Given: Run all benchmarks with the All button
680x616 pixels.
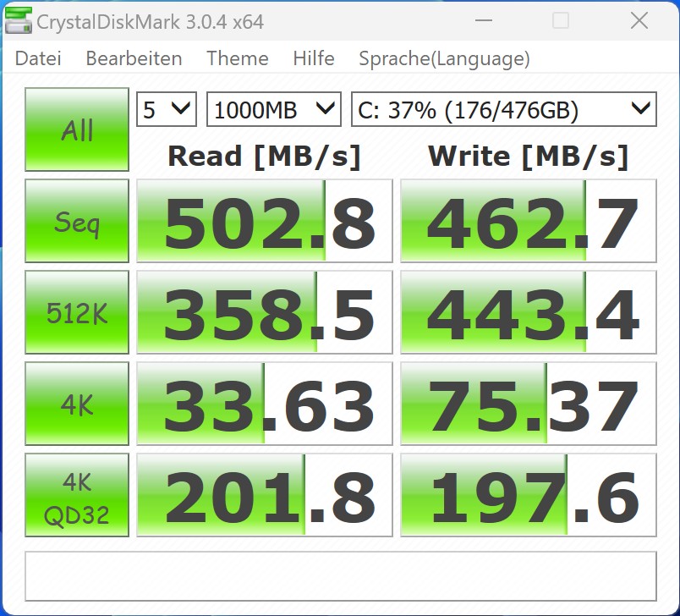Looking at the screenshot, I should pyautogui.click(x=77, y=129).
